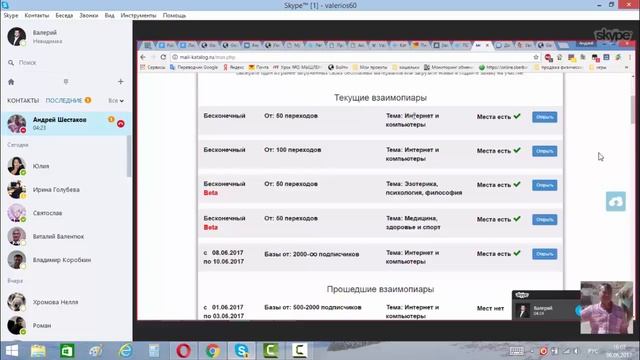The height and width of the screenshot is (360, 640).
Task: Open the Инструменты menu
Action: [x=138, y=15]
